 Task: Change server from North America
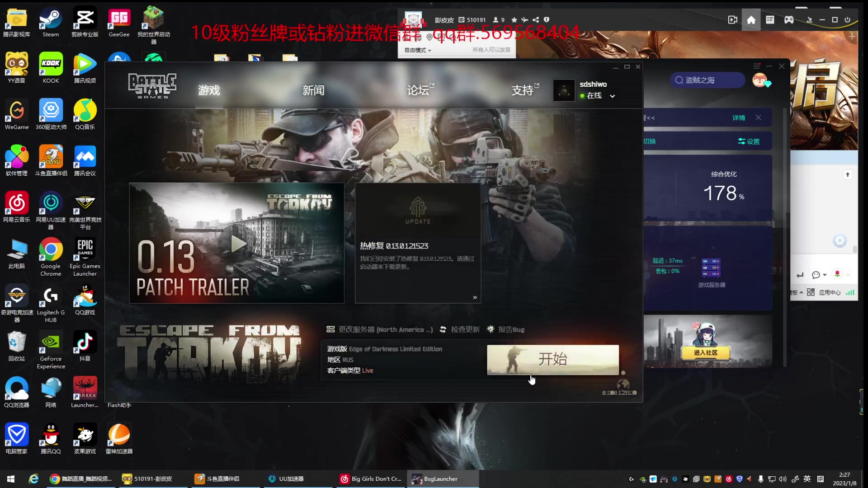(380, 330)
